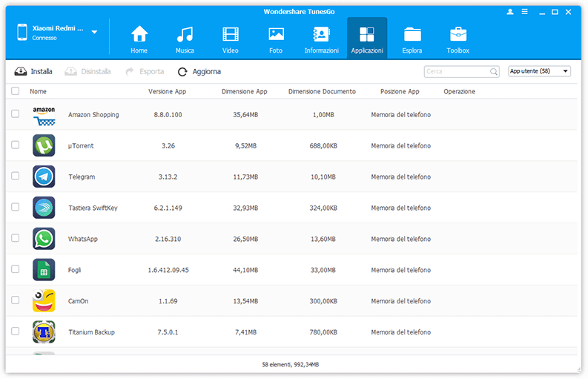Sort by Versione App column header

(168, 91)
